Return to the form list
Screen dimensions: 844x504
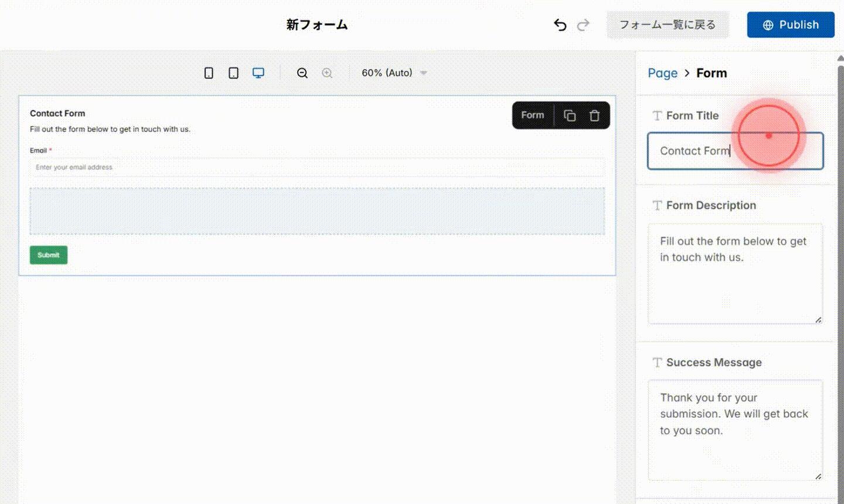[x=668, y=25]
